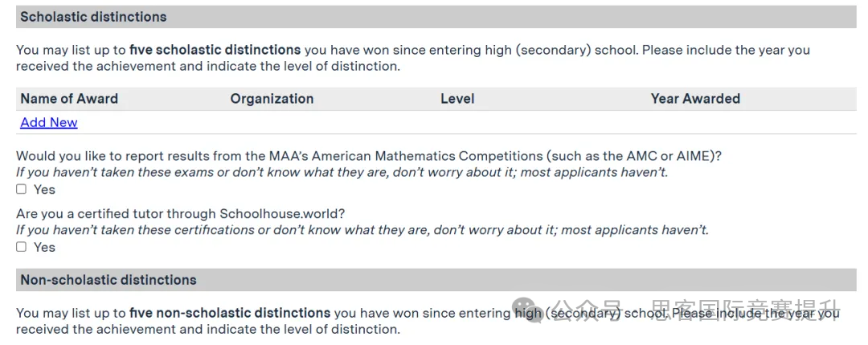The height and width of the screenshot is (345, 868).
Task: Click the Non-scholastic distinctions section heading
Action: point(108,280)
